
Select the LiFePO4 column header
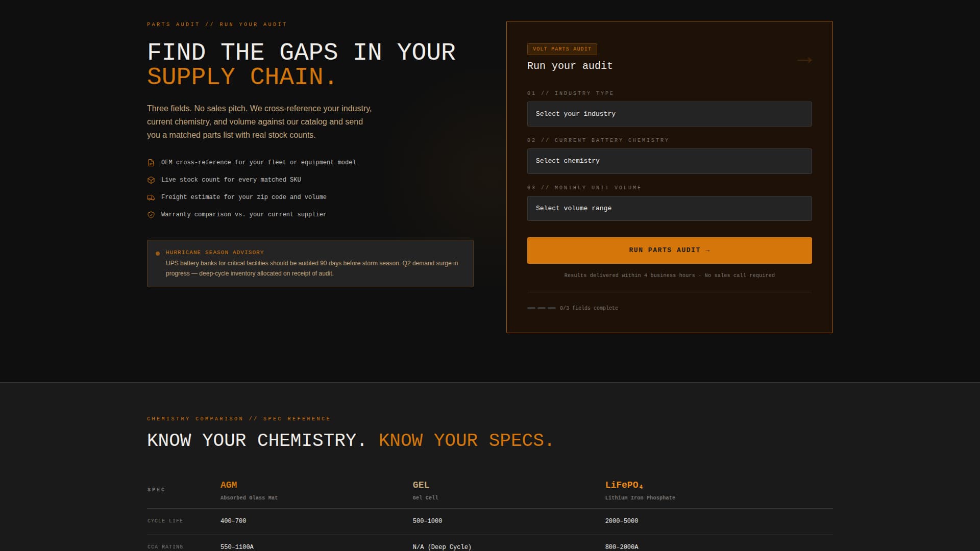(624, 485)
